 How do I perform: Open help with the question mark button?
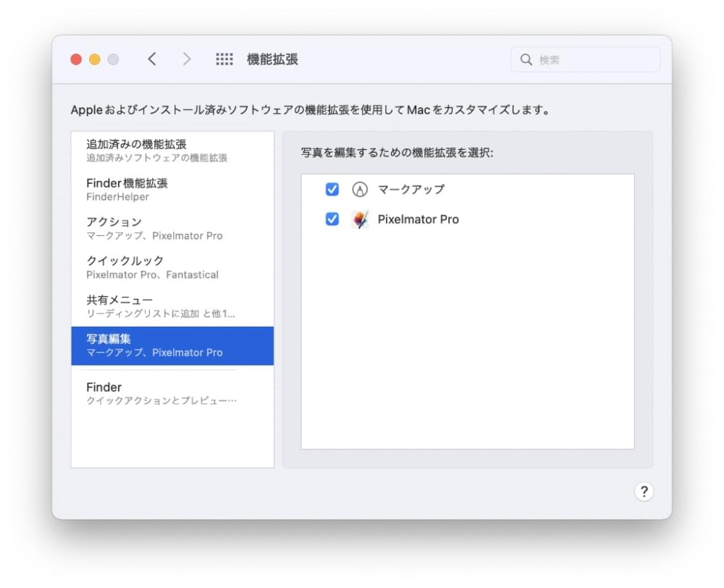[x=644, y=492]
